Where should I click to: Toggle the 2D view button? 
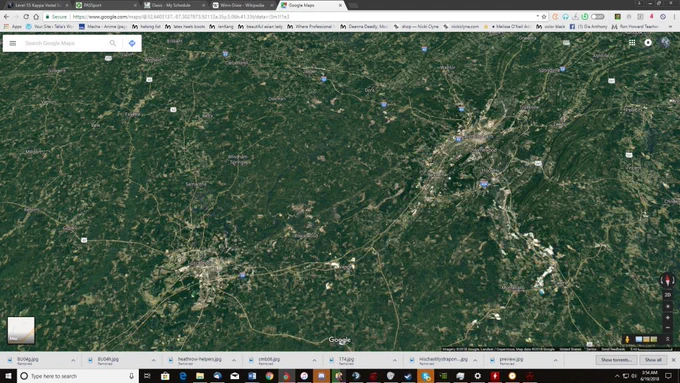click(668, 295)
